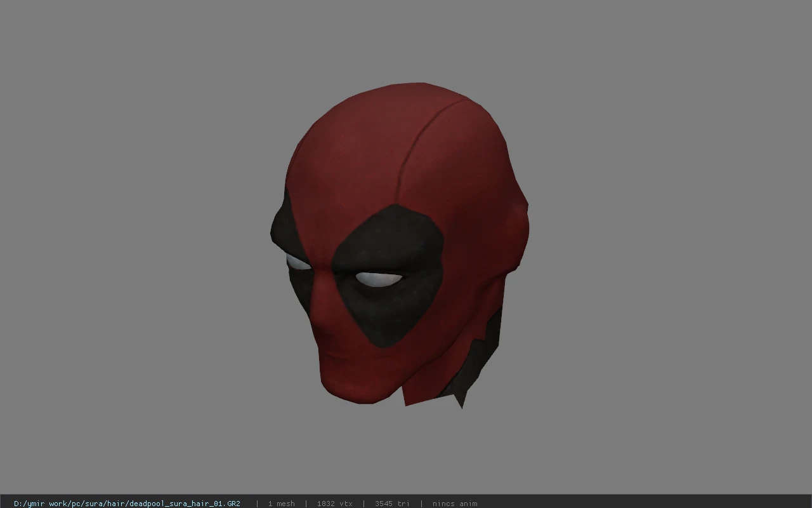Click the "1 mesh" status entry

281,504
